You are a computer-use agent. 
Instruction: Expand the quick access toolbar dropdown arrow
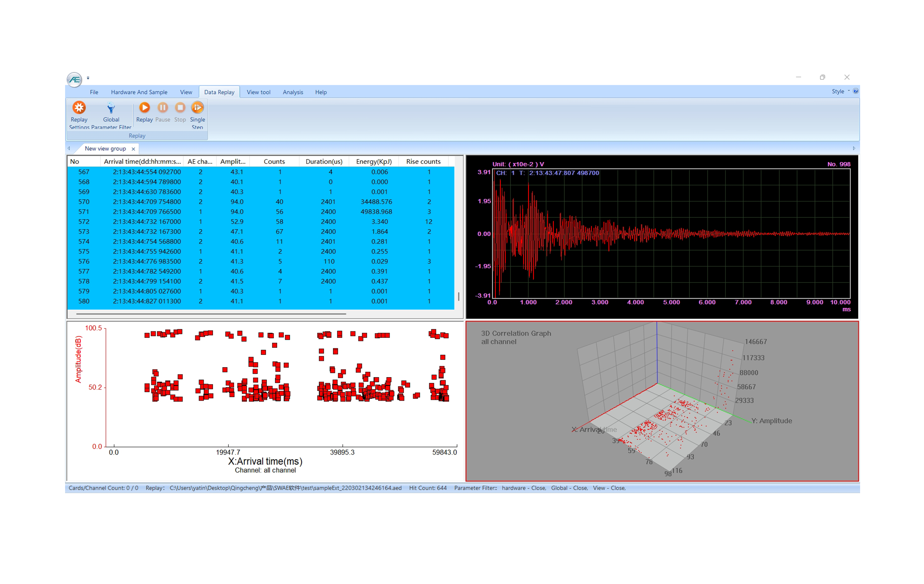tap(88, 78)
